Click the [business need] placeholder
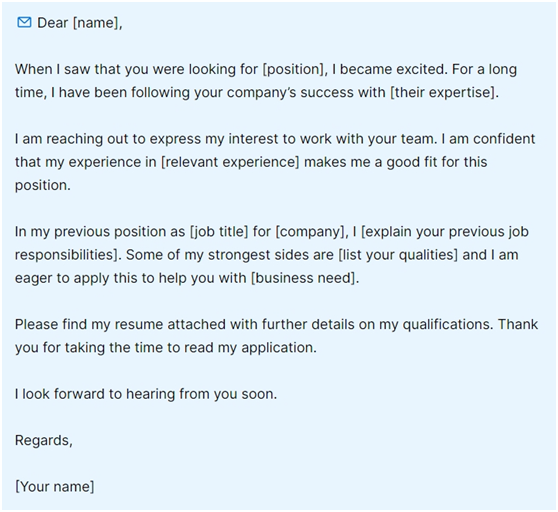Image resolution: width=558 pixels, height=512 pixels. (x=303, y=278)
